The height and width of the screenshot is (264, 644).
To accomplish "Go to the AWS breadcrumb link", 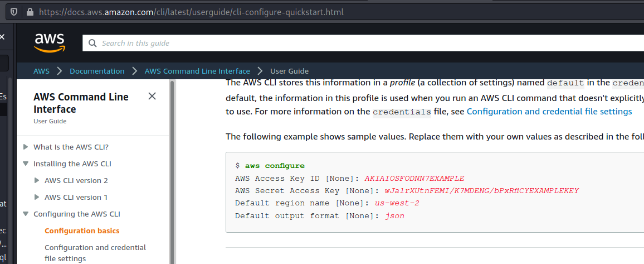I will (x=41, y=71).
